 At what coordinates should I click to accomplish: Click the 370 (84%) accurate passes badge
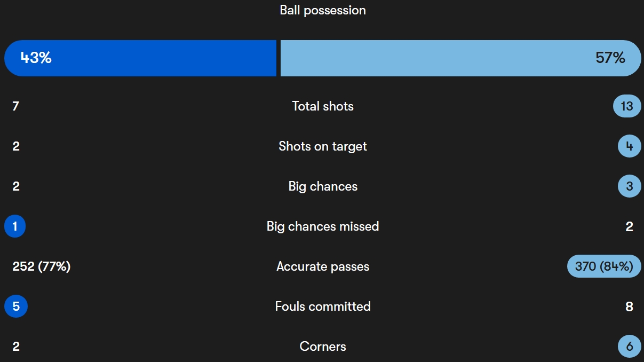click(x=604, y=266)
